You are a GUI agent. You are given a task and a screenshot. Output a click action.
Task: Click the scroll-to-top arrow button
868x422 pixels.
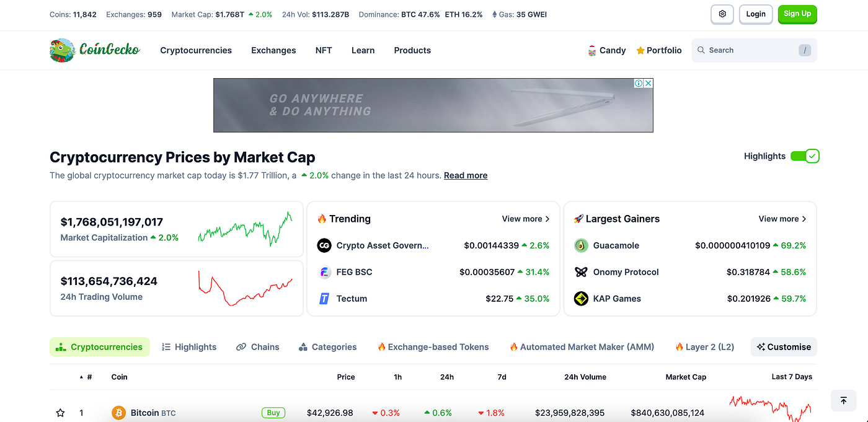click(x=843, y=400)
